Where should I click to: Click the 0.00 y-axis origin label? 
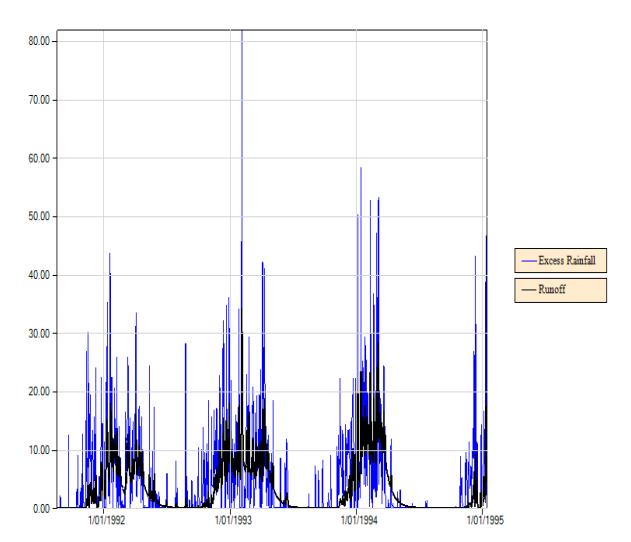pos(41,509)
